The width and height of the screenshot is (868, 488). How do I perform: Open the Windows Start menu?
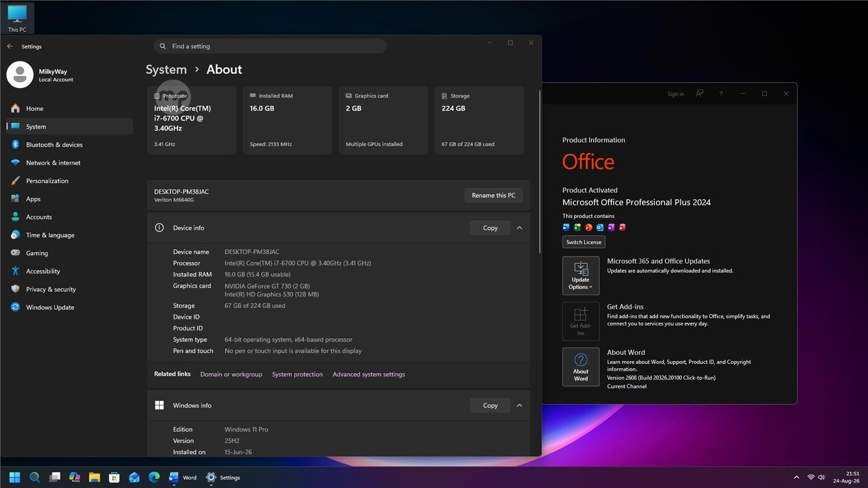(x=15, y=477)
